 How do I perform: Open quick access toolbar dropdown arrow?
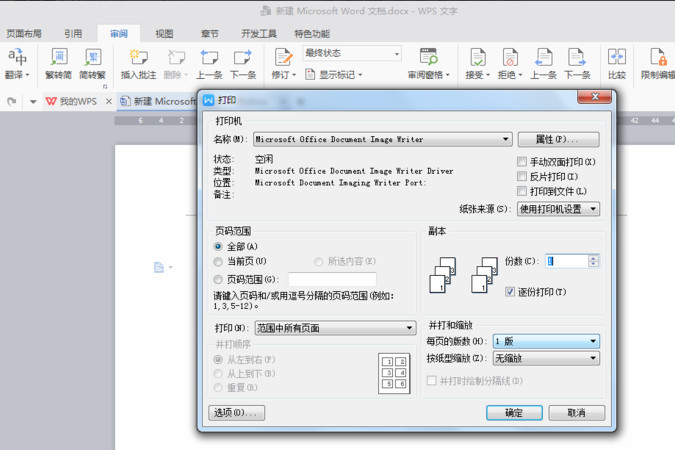click(33, 102)
